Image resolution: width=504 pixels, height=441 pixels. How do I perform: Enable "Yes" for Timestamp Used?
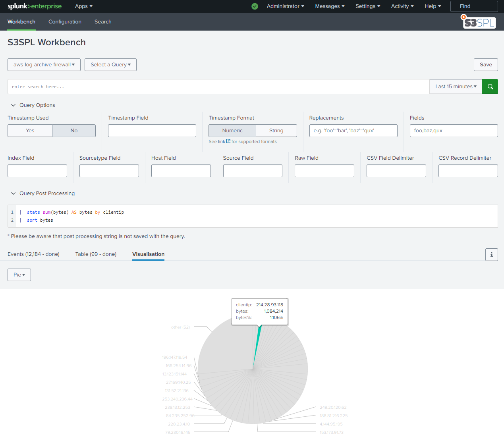coord(29,130)
